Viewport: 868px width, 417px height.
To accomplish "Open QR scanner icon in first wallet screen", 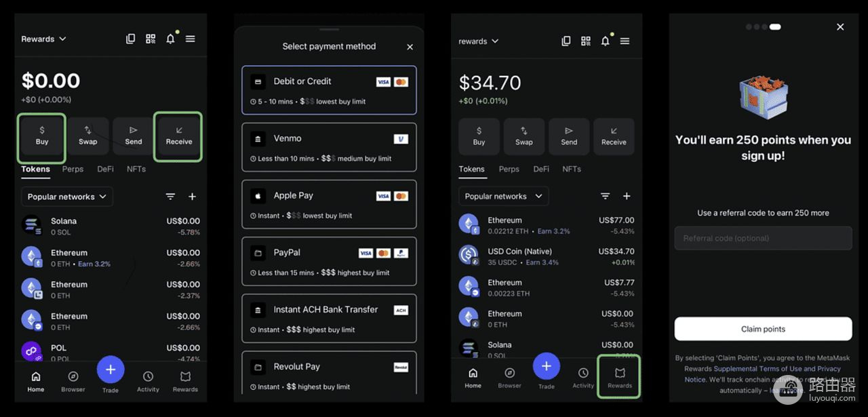I will tap(151, 39).
